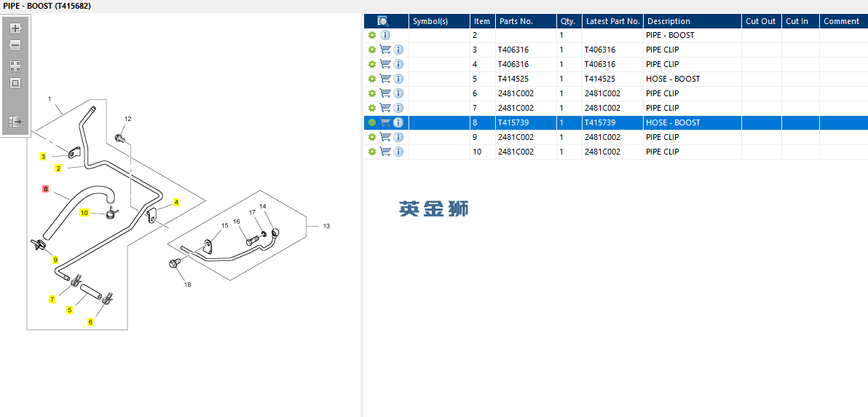Click HOSE - BOOST description in item 5 row
Image resolution: width=868 pixels, height=417 pixels.
[x=673, y=79]
